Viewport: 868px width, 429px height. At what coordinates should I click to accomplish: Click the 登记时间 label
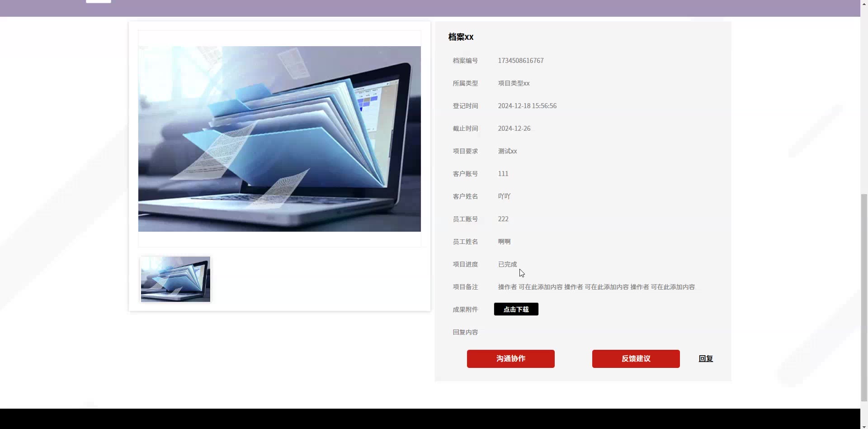[465, 106]
